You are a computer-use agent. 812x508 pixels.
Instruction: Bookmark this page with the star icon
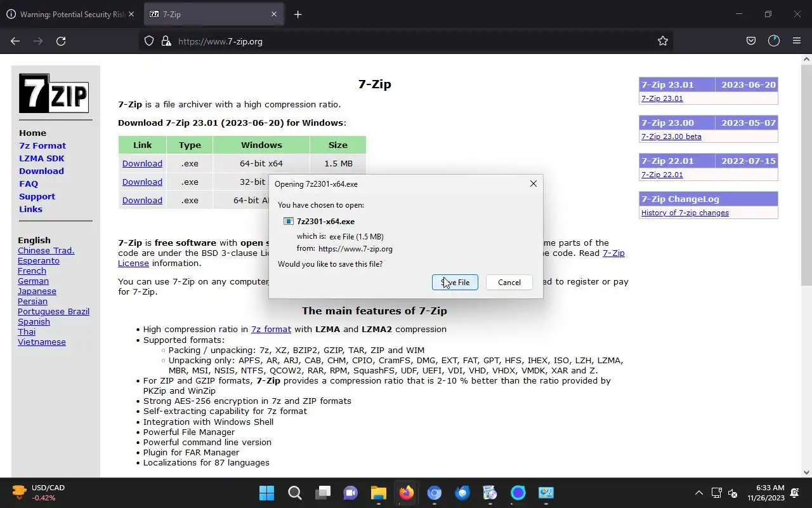(663, 41)
